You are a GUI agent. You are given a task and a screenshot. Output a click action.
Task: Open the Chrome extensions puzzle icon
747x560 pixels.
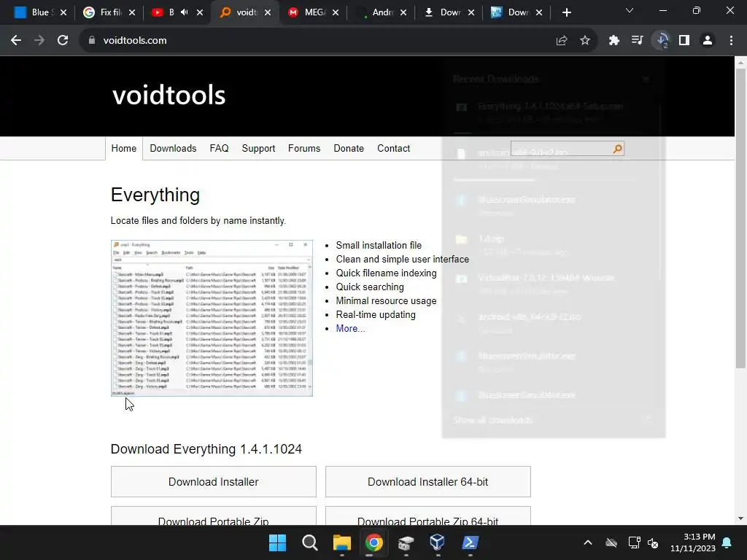(614, 41)
